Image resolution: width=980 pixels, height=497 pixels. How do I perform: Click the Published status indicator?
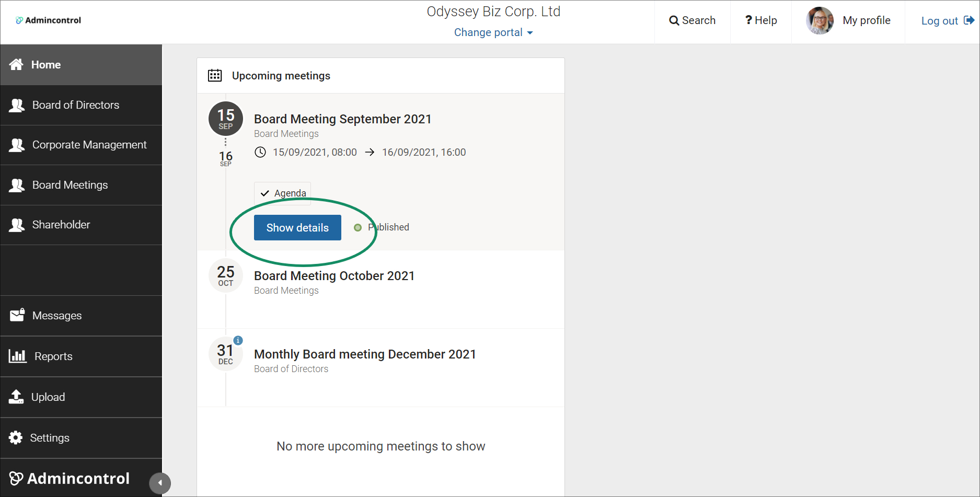[x=358, y=227]
